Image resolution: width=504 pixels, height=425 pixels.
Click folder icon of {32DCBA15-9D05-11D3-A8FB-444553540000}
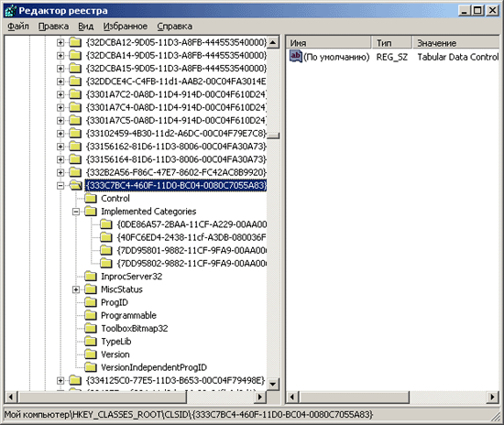(75, 69)
